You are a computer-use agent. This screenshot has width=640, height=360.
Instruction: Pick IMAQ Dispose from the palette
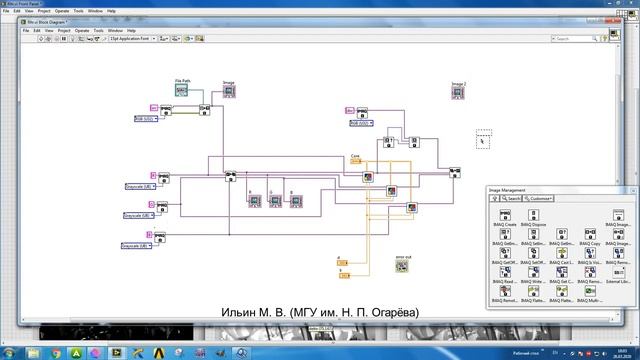tap(533, 215)
